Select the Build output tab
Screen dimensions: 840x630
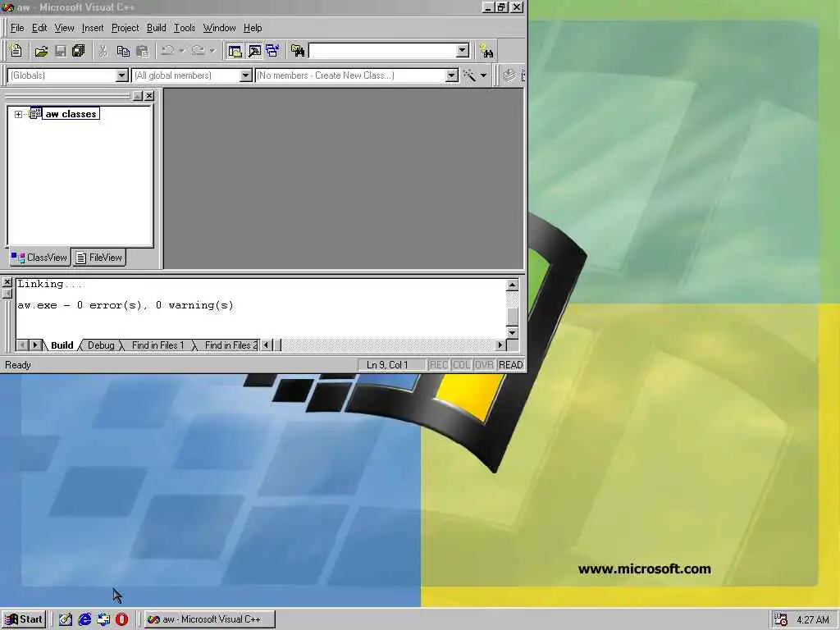(x=62, y=345)
